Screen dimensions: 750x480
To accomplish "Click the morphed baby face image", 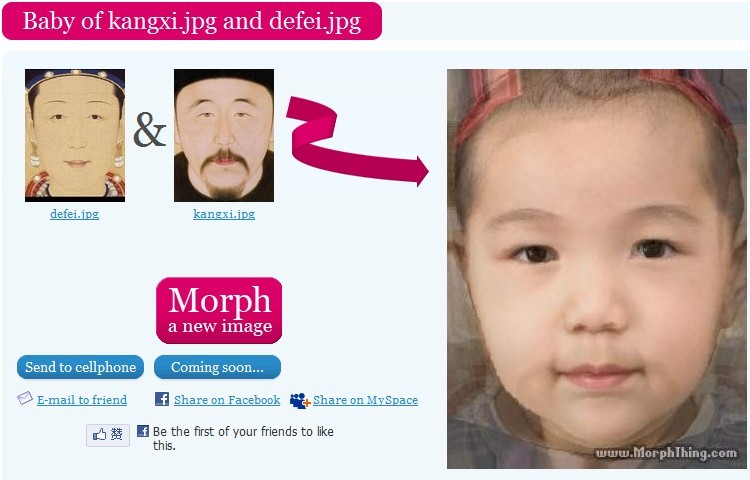I will click(x=596, y=269).
